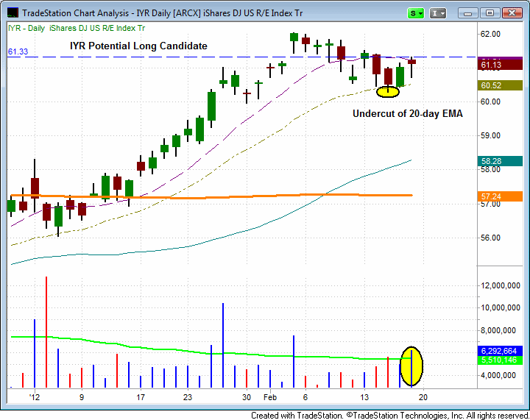
Task: Open the green S symbol-link dropdown
Action: pos(416,13)
